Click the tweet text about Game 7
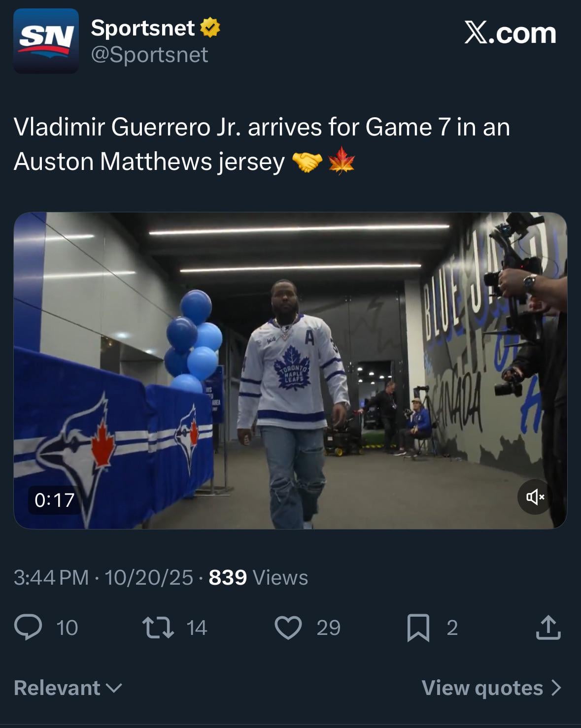Screen dimensions: 581x728 click(261, 144)
